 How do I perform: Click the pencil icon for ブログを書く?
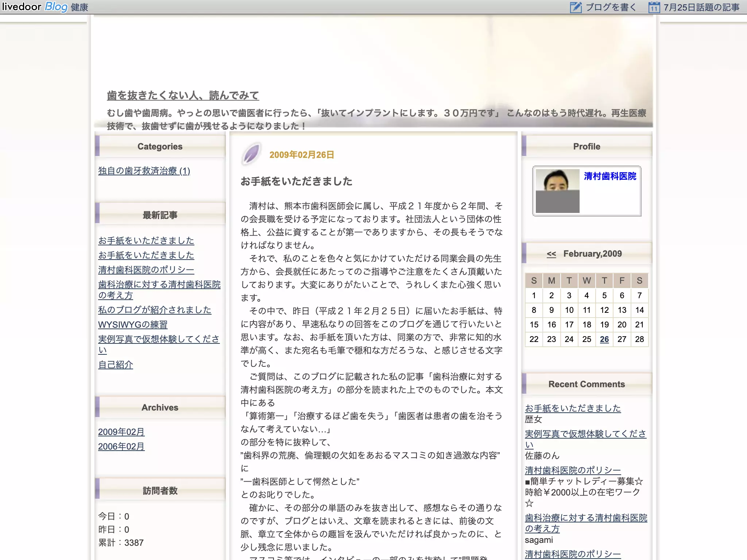576,7
